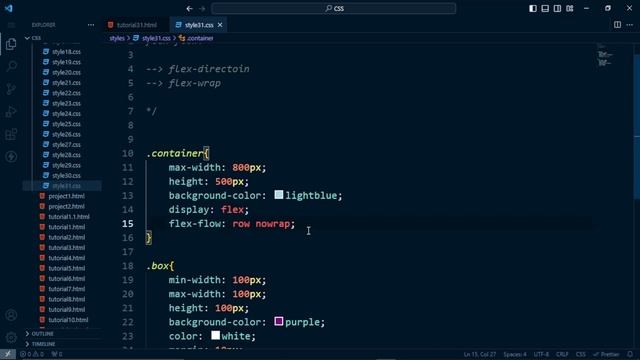Expand the Timeline section
The width and height of the screenshot is (640, 360).
[x=43, y=344]
